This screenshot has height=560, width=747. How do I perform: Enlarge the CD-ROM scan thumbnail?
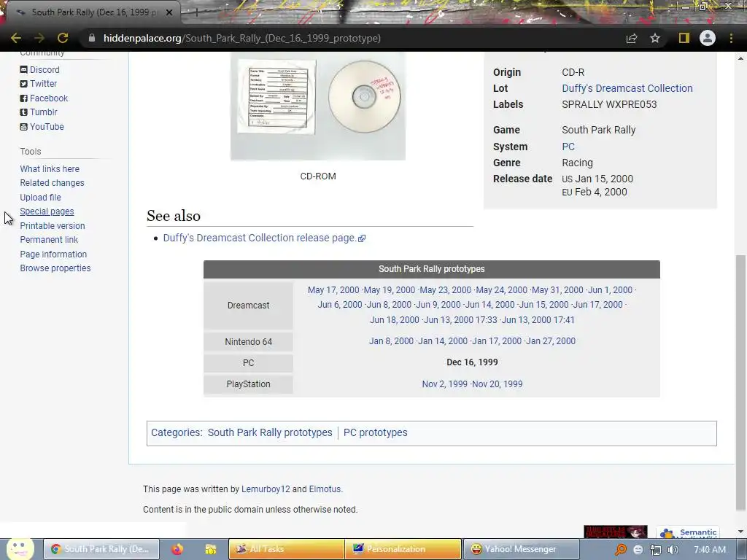coord(318,106)
